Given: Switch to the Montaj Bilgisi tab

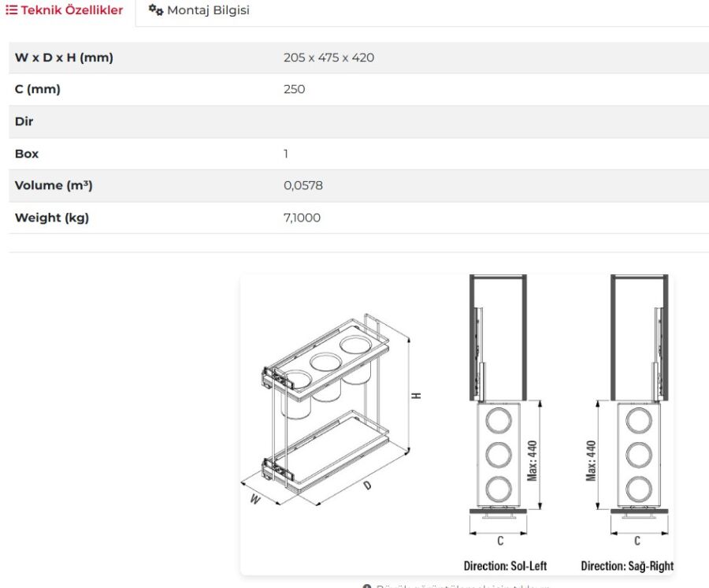Looking at the screenshot, I should tap(207, 11).
